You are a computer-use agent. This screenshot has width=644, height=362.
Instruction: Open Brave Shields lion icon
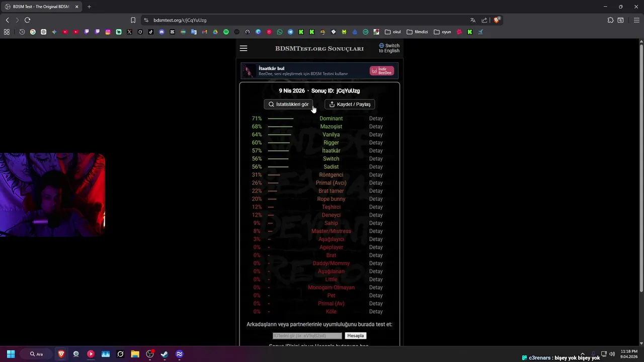497,20
